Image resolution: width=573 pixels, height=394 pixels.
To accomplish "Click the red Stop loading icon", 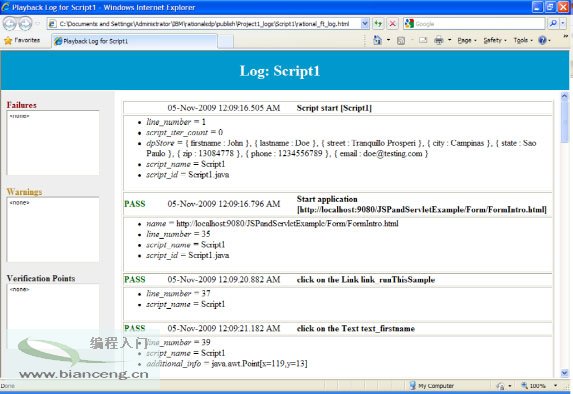I will point(392,24).
